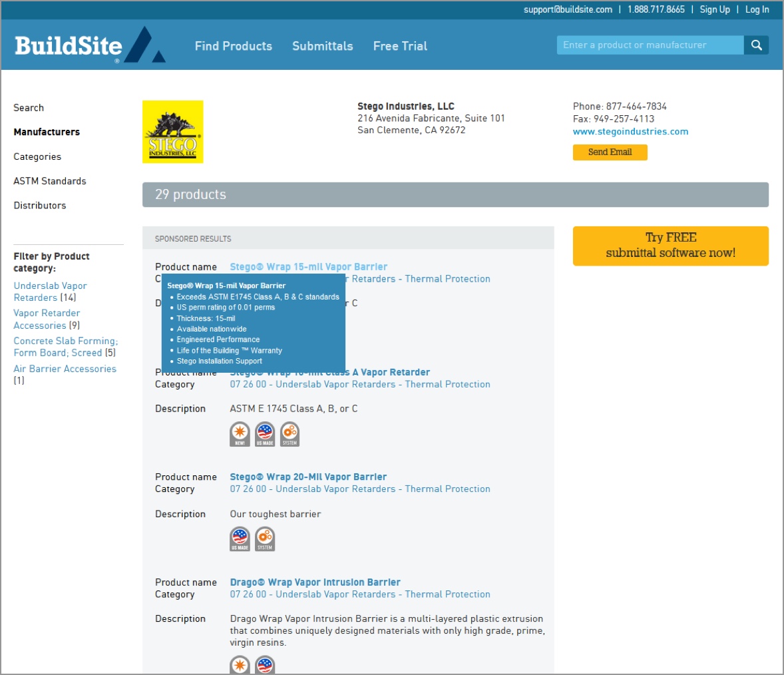This screenshot has width=784, height=675.
Task: Go to Distributors in sidebar
Action: click(x=39, y=206)
